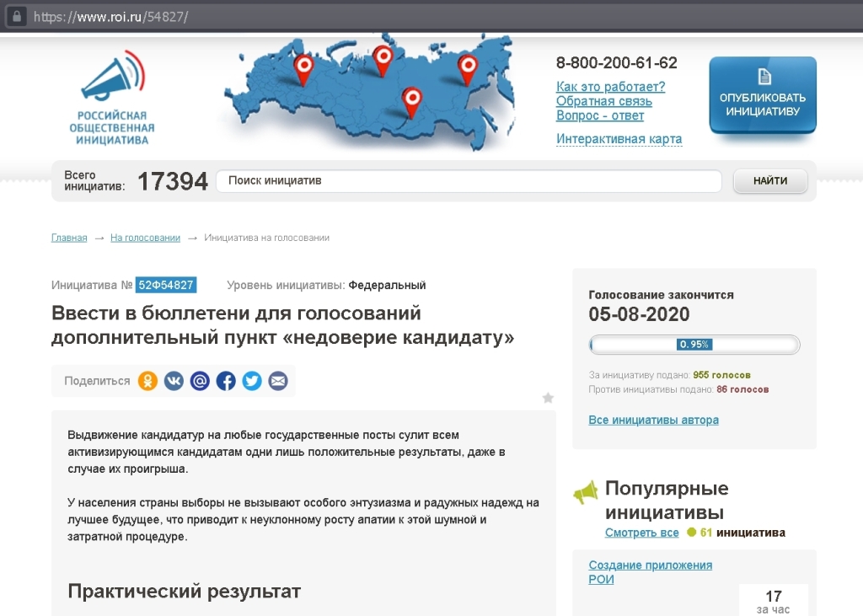Share via VK icon
The width and height of the screenshot is (863, 616).
tap(174, 381)
